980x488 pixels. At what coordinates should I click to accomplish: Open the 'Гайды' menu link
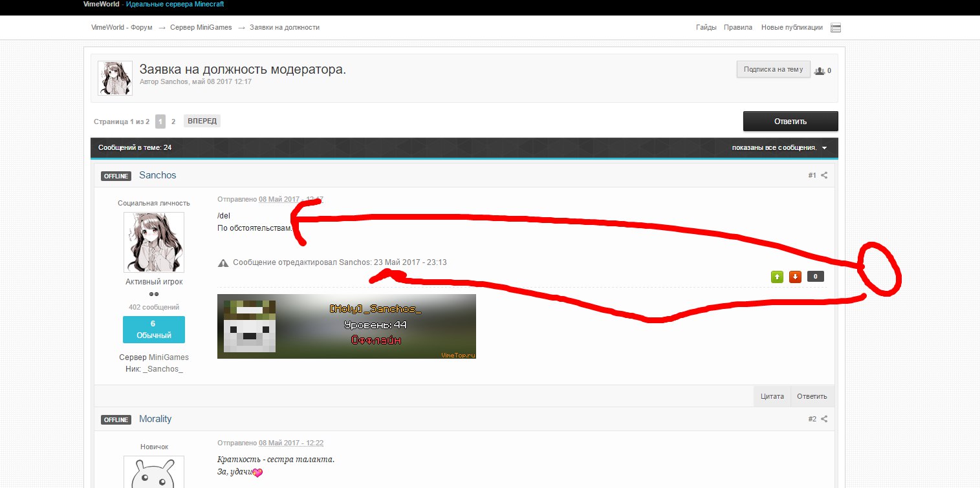pos(706,27)
